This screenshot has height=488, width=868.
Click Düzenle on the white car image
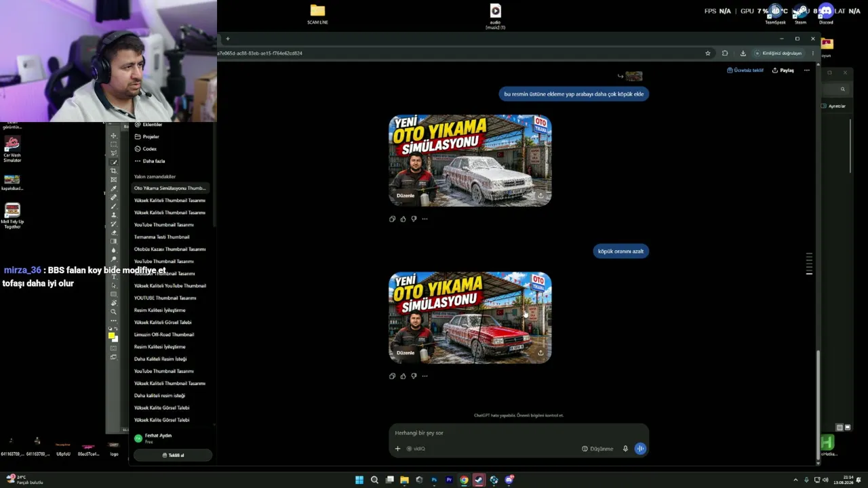[406, 195]
